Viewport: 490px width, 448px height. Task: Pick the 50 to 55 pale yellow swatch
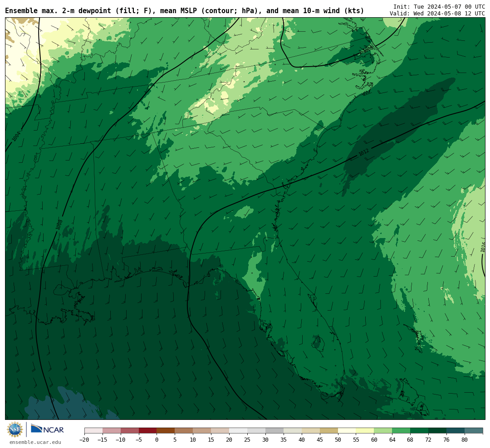click(x=347, y=431)
